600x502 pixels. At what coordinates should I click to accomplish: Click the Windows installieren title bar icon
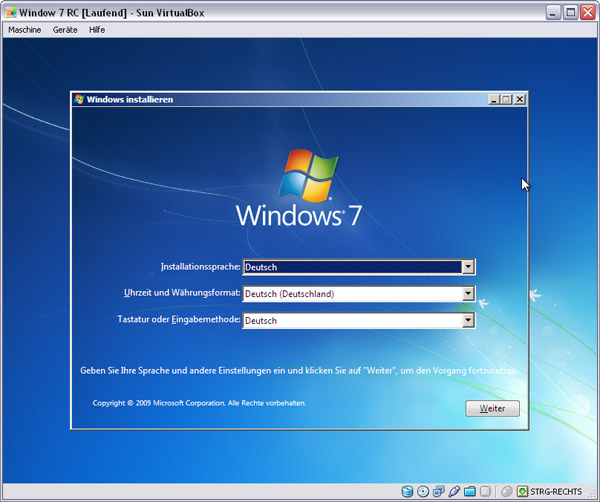[x=79, y=100]
